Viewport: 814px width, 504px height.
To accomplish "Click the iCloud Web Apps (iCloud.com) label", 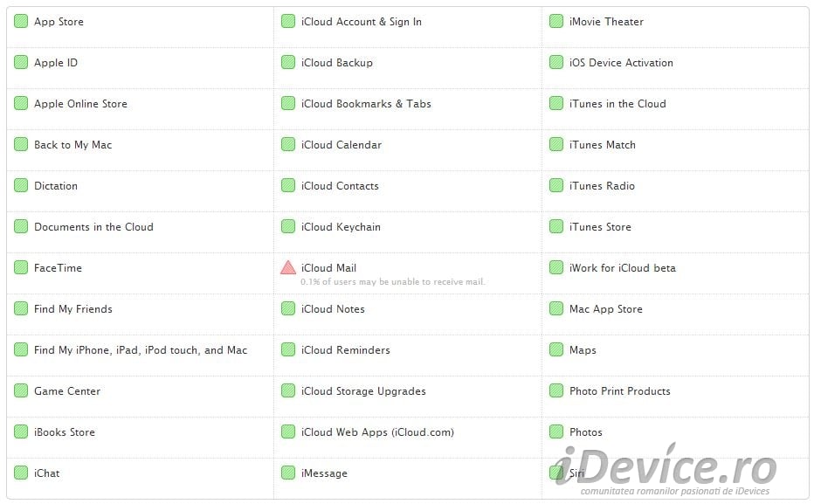I will (x=377, y=432).
